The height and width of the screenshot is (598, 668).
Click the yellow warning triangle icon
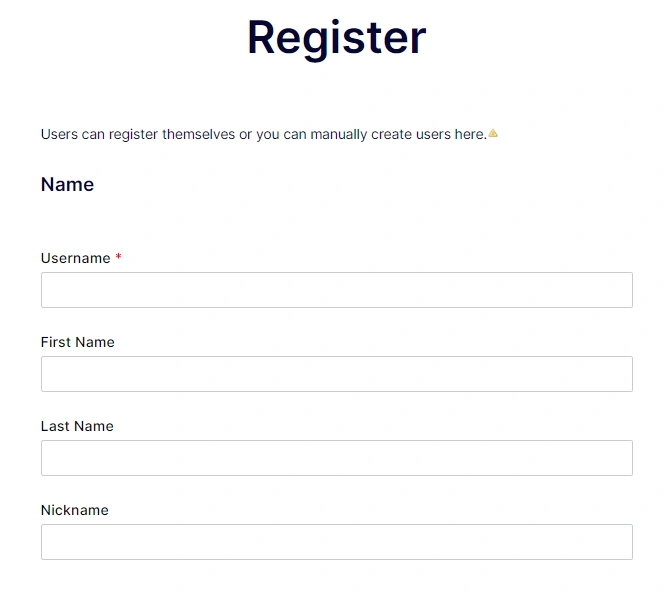(x=493, y=133)
